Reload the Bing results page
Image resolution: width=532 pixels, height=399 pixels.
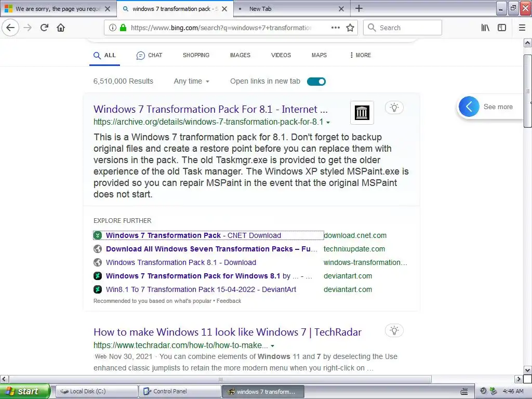(x=44, y=28)
